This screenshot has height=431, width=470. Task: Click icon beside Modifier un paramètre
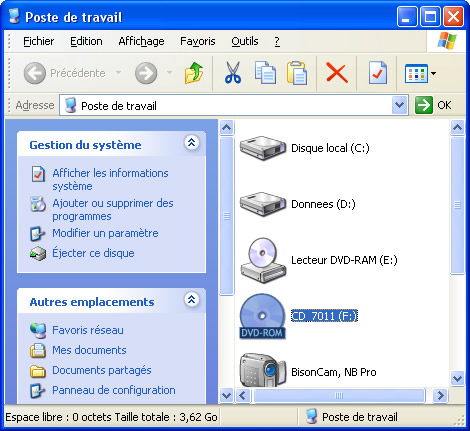(37, 234)
